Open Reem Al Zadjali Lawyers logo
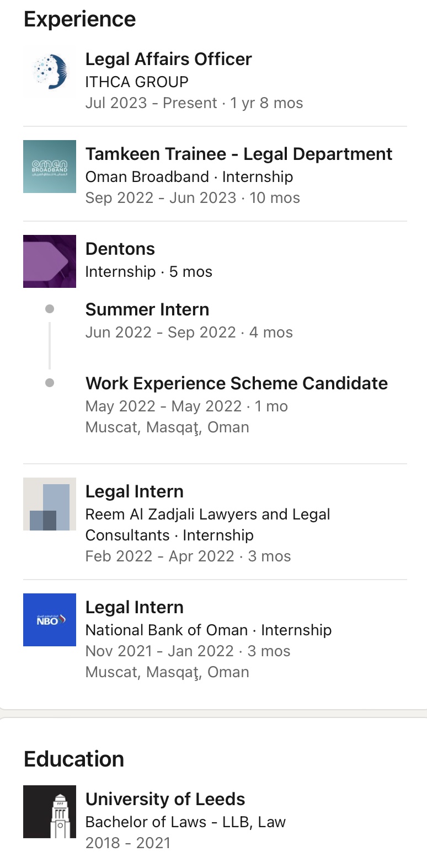This screenshot has width=427, height=868. 50,504
